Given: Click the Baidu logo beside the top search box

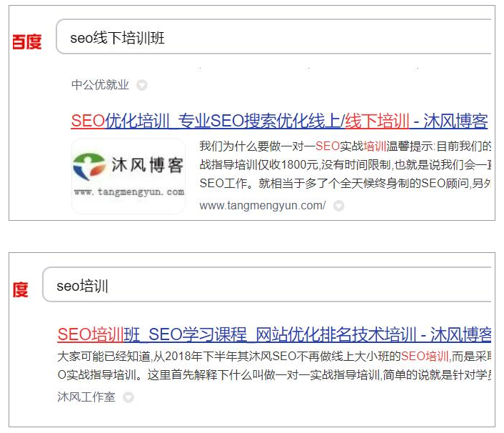Looking at the screenshot, I should [27, 42].
